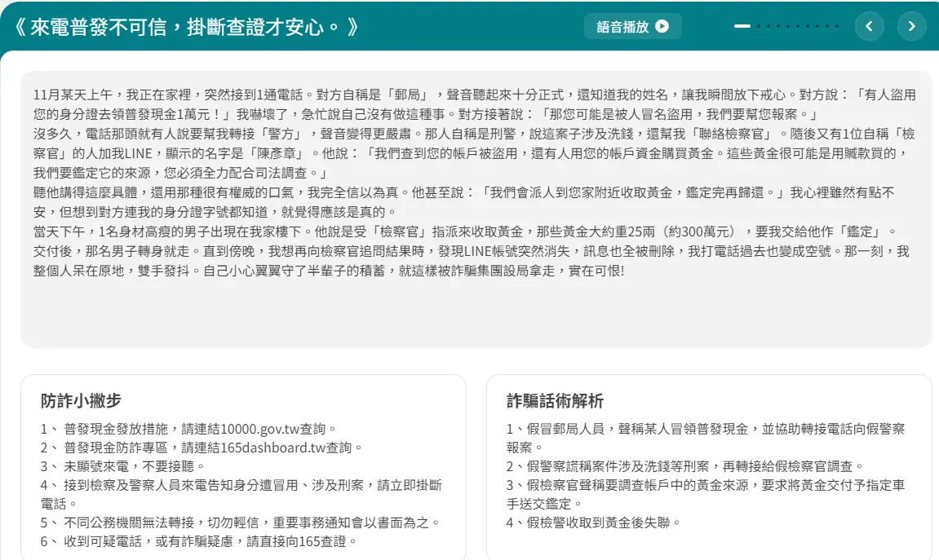The height and width of the screenshot is (560, 939).
Task: Open the 10000.gov.tw address in tip one
Action: click(256, 429)
